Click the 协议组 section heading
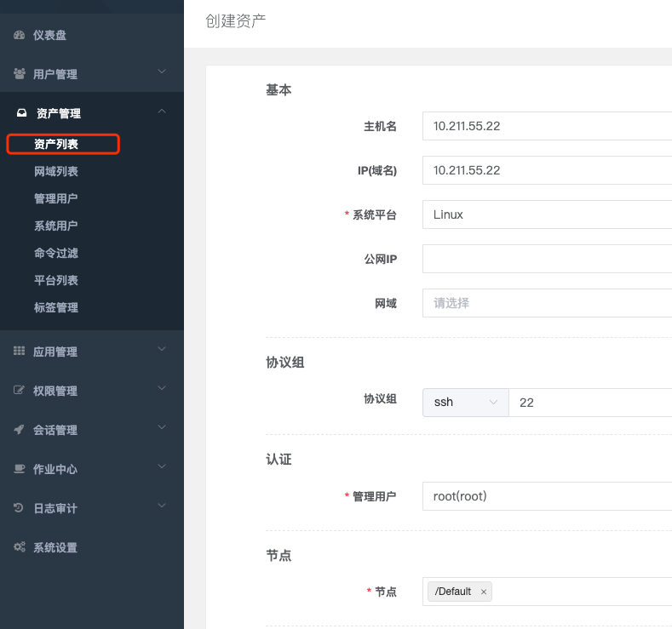 (285, 363)
